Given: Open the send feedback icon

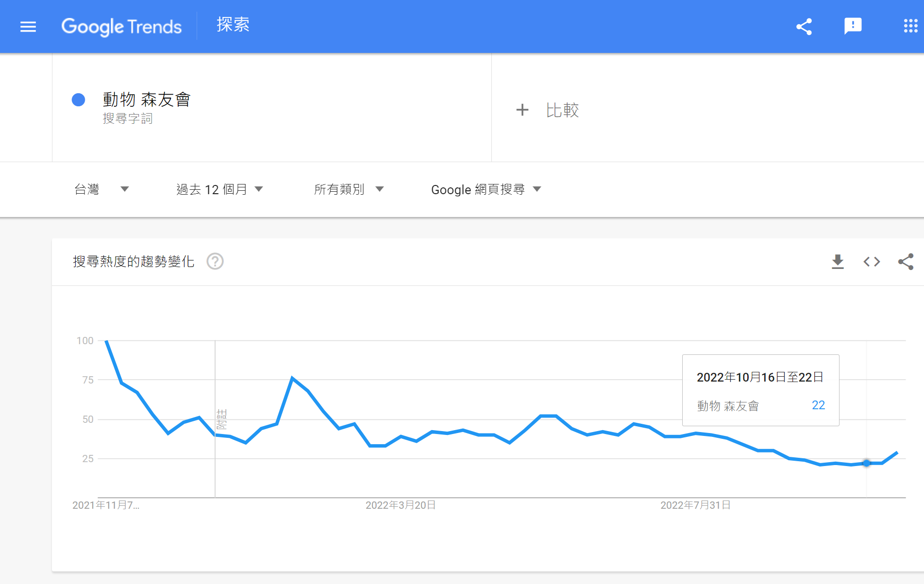Looking at the screenshot, I should point(853,26).
